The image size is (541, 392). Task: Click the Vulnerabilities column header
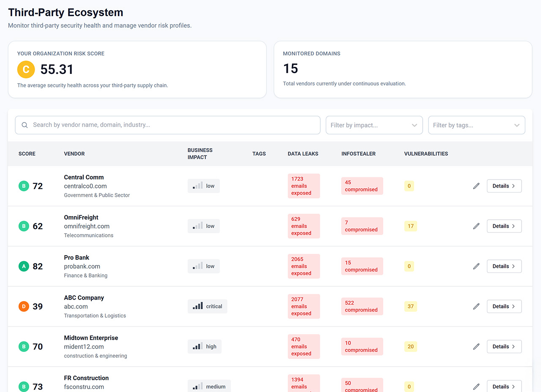(x=426, y=154)
